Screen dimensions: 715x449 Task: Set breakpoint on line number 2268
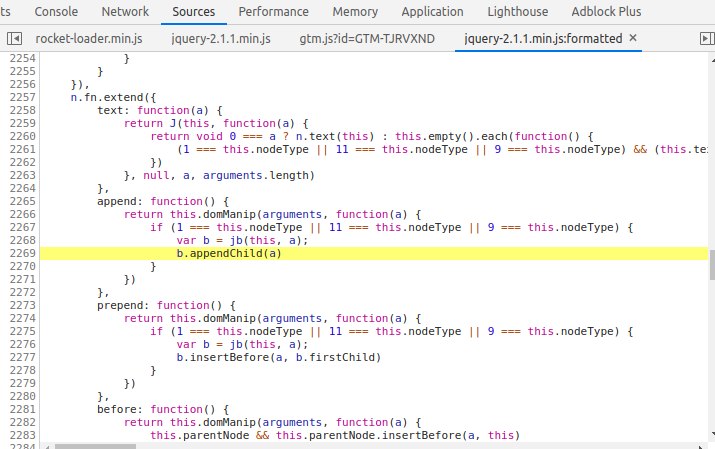click(22, 240)
